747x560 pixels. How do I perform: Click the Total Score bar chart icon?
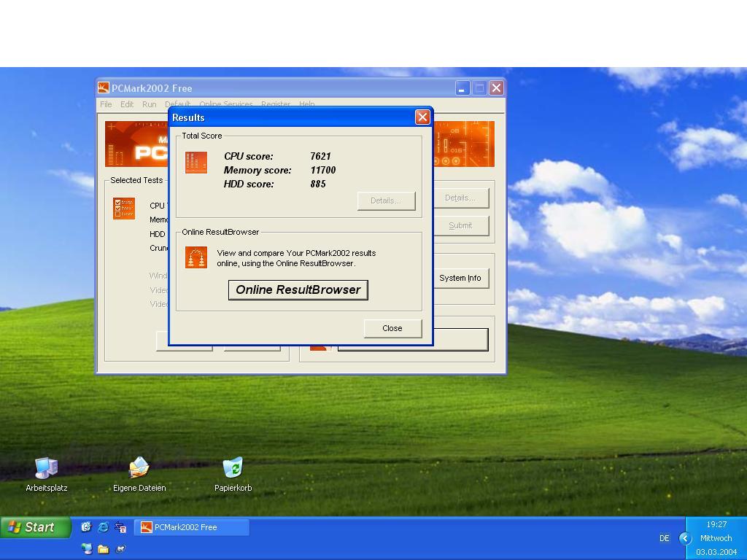pos(196,163)
